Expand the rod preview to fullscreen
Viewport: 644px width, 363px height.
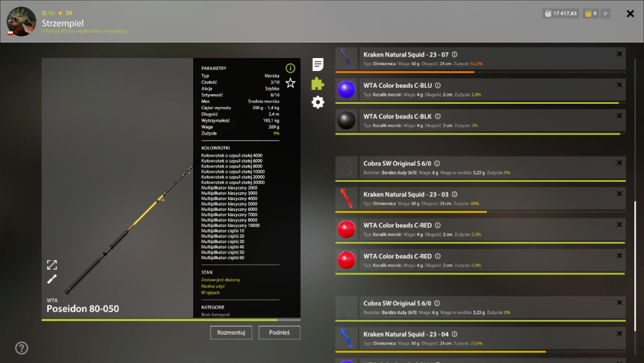click(52, 265)
